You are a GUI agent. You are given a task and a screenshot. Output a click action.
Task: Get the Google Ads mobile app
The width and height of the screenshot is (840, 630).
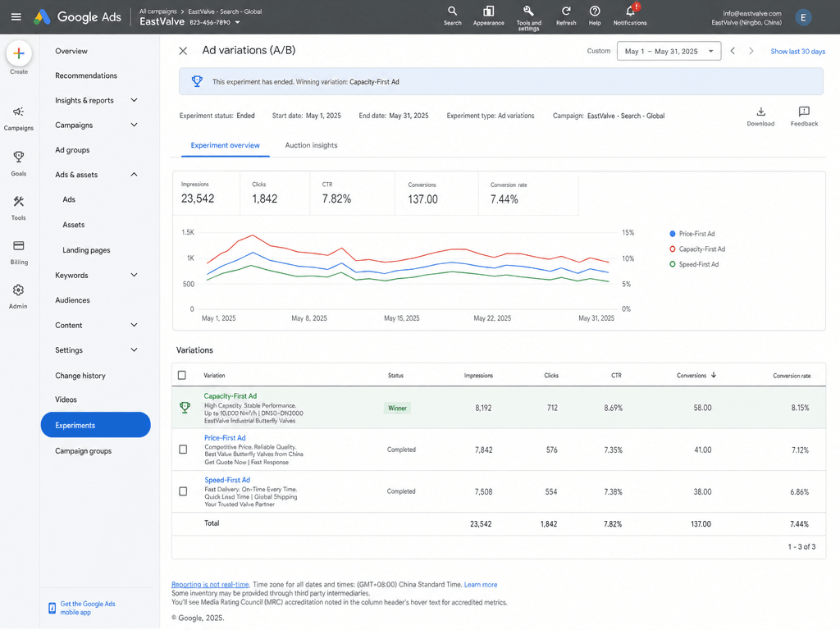[87, 609]
